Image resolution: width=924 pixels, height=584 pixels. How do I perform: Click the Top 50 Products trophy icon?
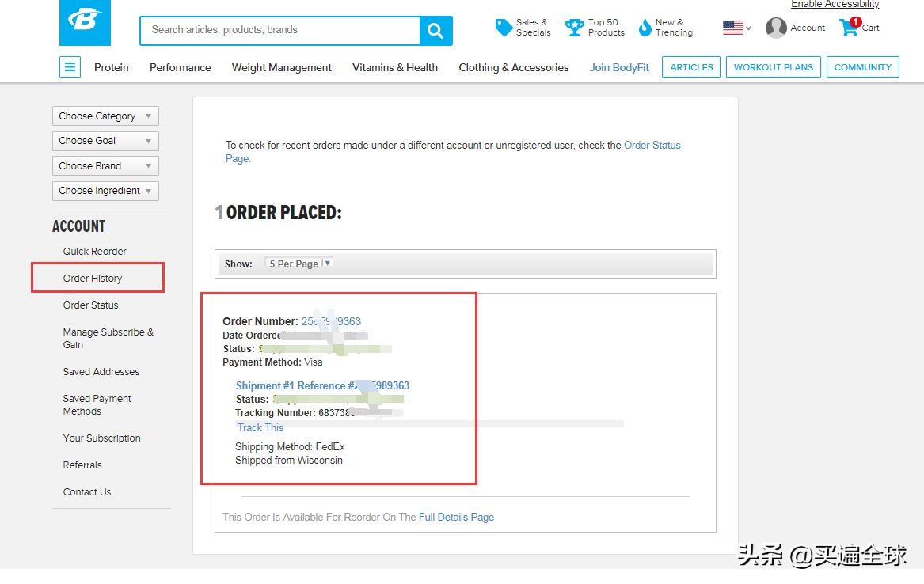[x=574, y=27]
